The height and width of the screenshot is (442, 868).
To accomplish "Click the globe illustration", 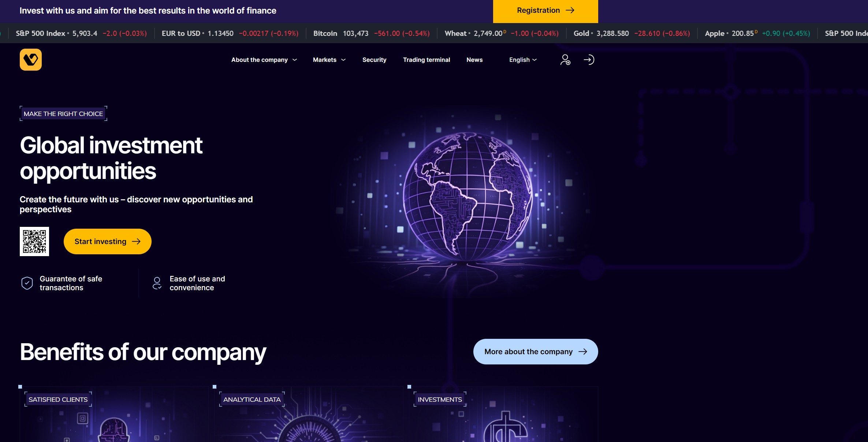I will pyautogui.click(x=467, y=196).
